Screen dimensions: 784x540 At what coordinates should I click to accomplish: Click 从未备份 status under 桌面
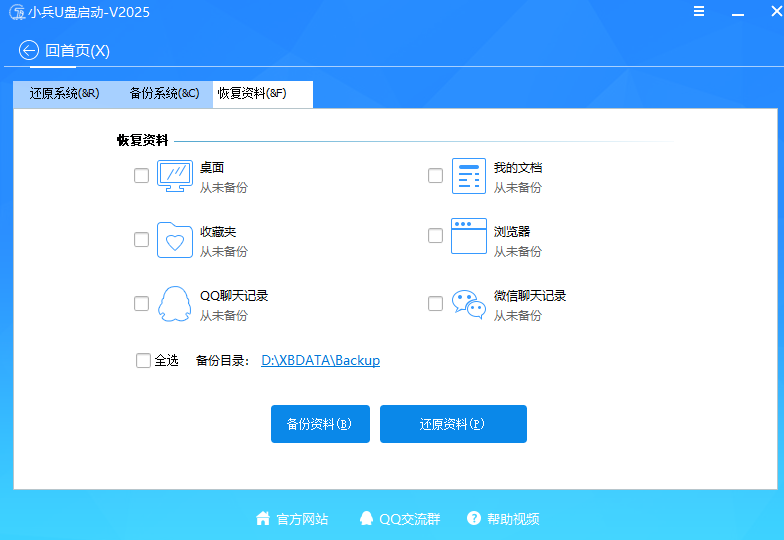224,188
